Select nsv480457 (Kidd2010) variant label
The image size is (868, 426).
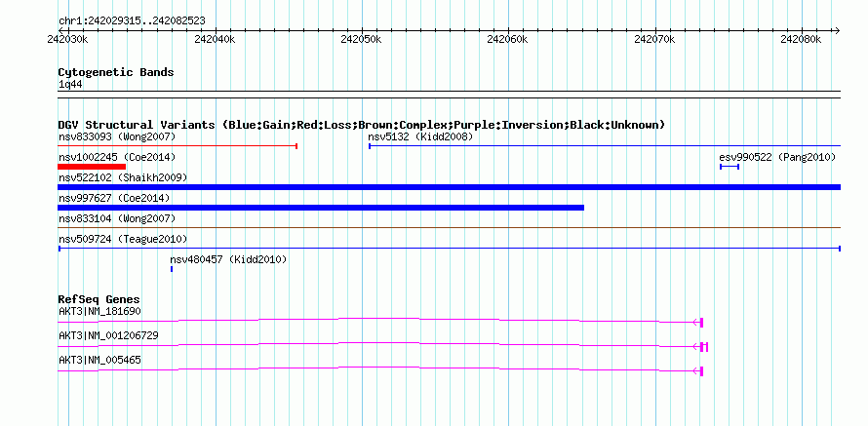pos(228,260)
